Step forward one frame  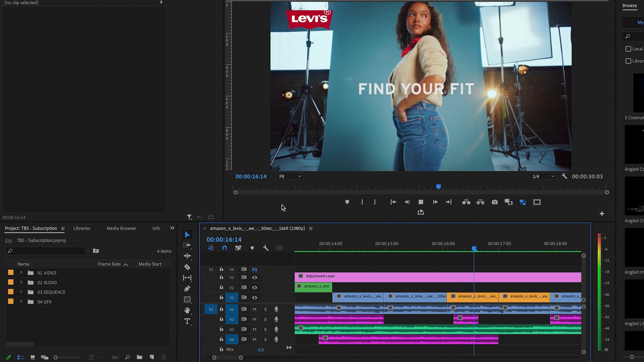[435, 202]
